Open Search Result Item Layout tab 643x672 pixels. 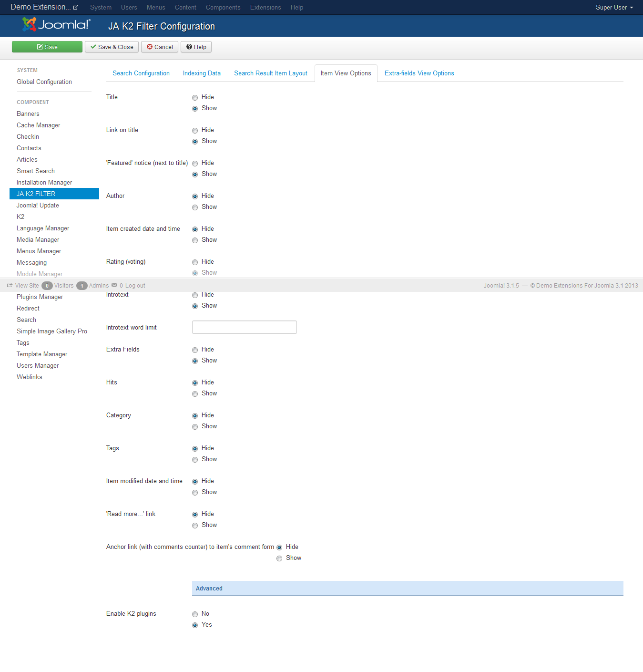(271, 73)
